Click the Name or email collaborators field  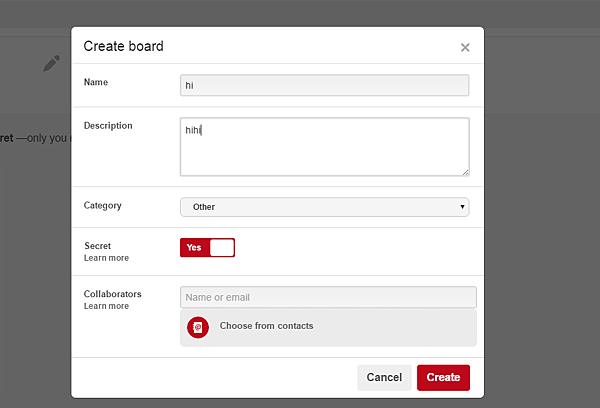click(328, 297)
